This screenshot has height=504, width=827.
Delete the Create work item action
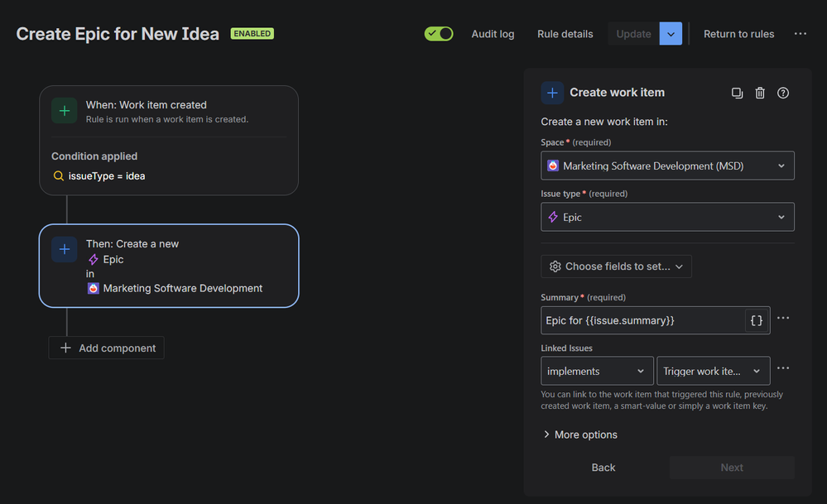760,93
